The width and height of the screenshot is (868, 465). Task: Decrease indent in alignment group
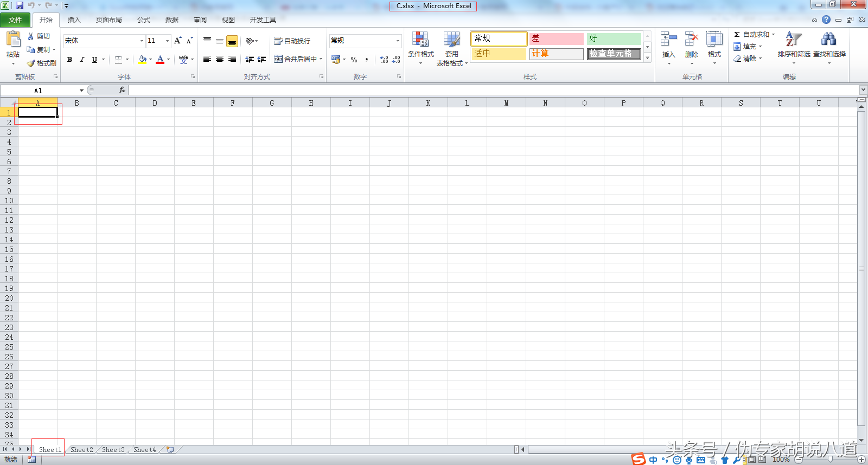[250, 59]
